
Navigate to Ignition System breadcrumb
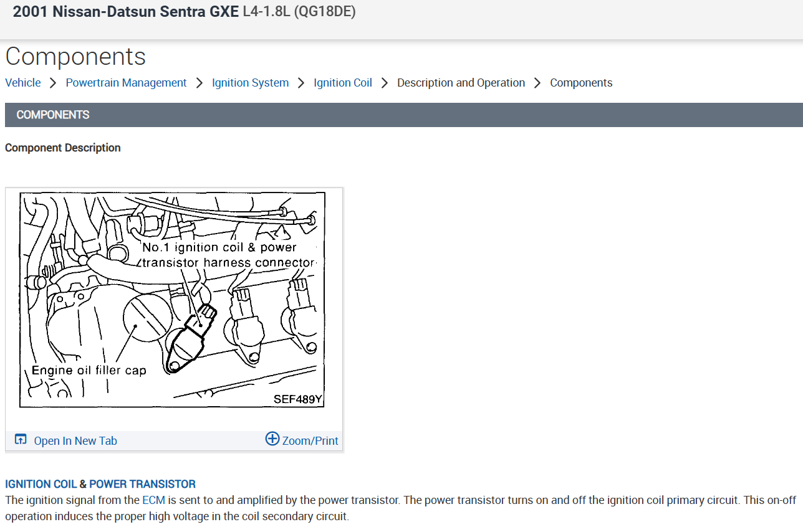[x=250, y=83]
